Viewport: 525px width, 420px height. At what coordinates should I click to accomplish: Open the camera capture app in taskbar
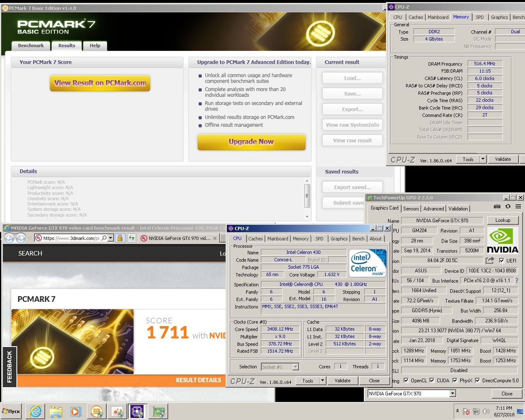coord(117,411)
